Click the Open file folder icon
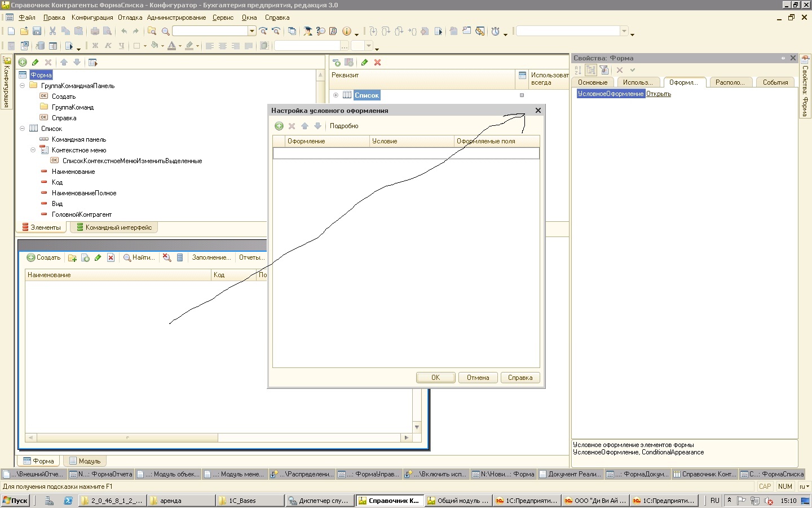This screenshot has height=508, width=812. point(24,31)
